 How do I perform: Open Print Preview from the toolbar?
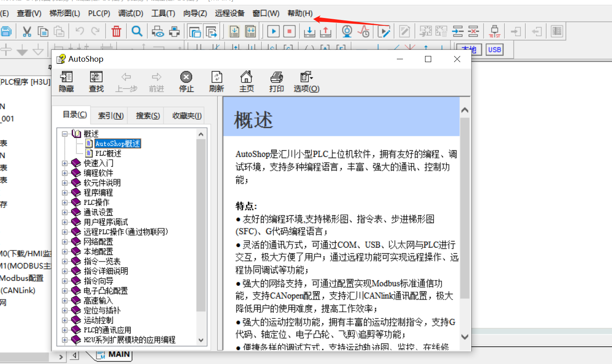point(158,31)
